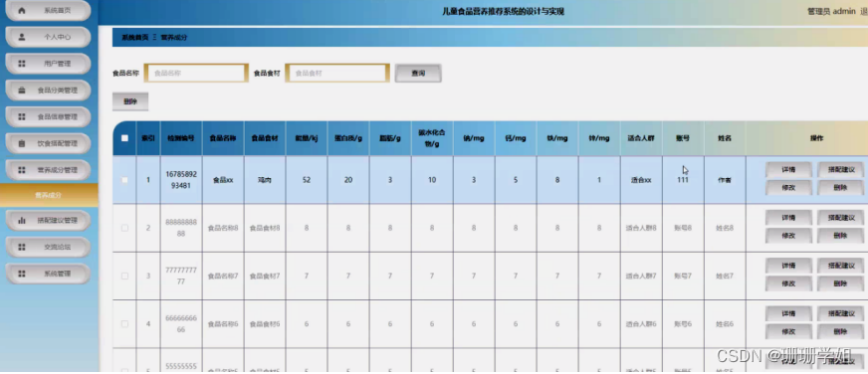
Task: Select the 适合人群6 cell
Action: point(641,323)
